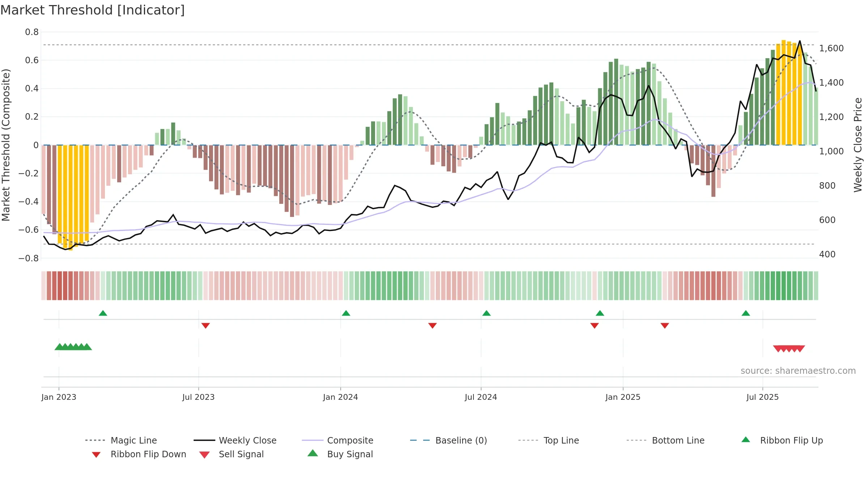Click green flip-up triangle between Jan 2023 and Jul 2023
Viewport: 868px width, 488px height.
103,313
